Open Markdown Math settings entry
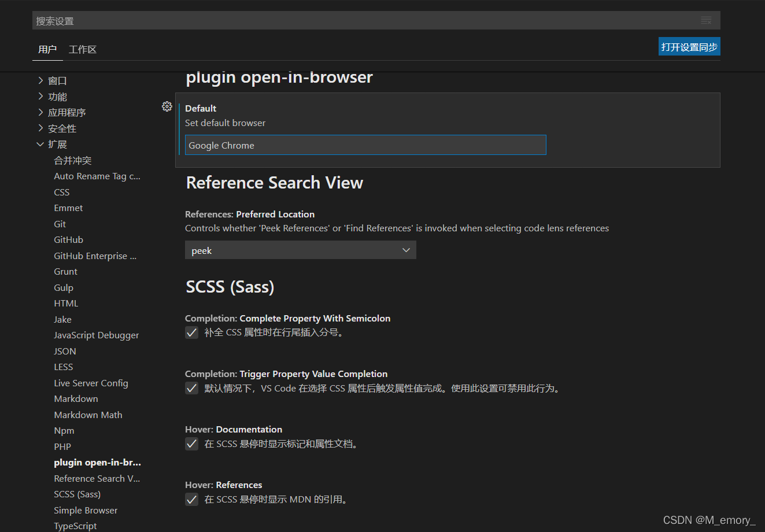This screenshot has height=532, width=765. (88, 415)
